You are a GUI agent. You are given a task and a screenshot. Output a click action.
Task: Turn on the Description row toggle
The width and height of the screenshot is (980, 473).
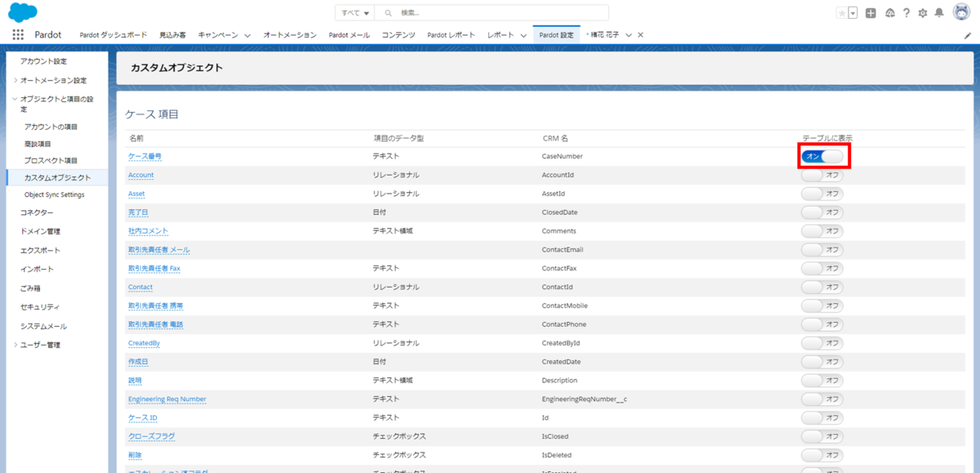pos(822,381)
